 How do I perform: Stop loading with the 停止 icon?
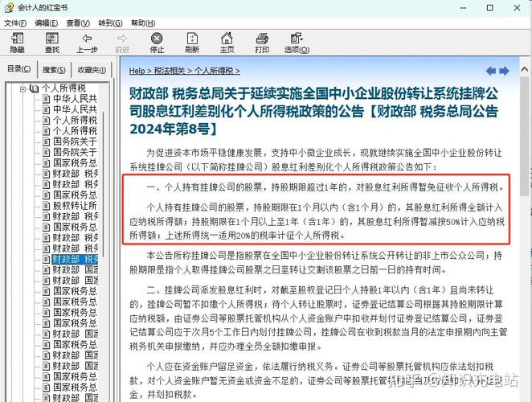click(157, 39)
